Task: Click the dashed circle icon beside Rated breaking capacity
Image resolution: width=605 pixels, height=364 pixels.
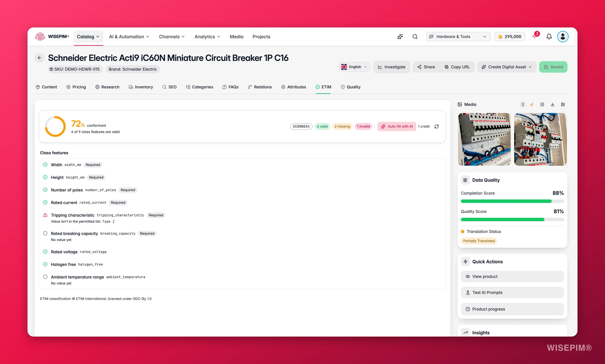Action: coord(45,233)
